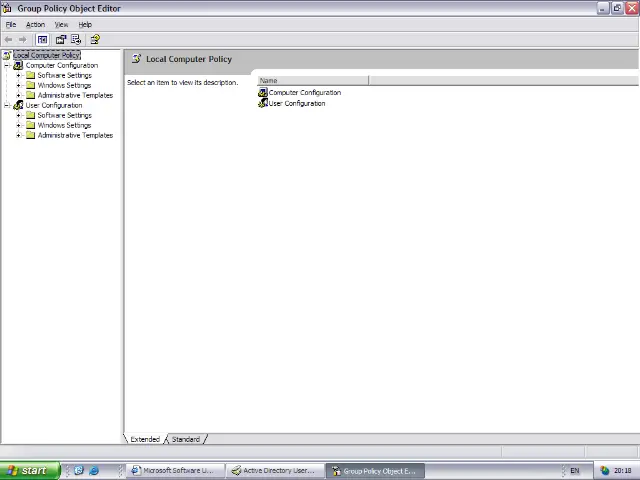Click the Group Policy title bar icon
640x480 pixels.
(7, 8)
